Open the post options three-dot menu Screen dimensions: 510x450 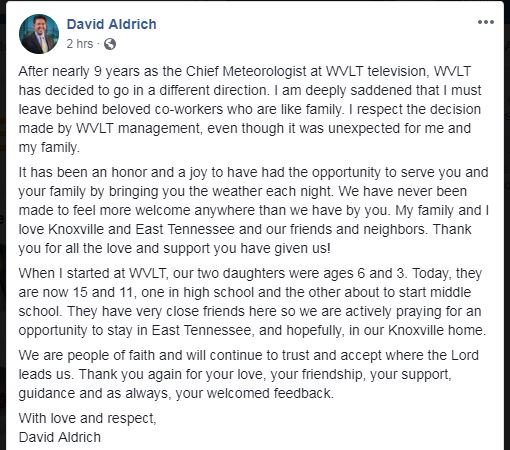(x=486, y=22)
